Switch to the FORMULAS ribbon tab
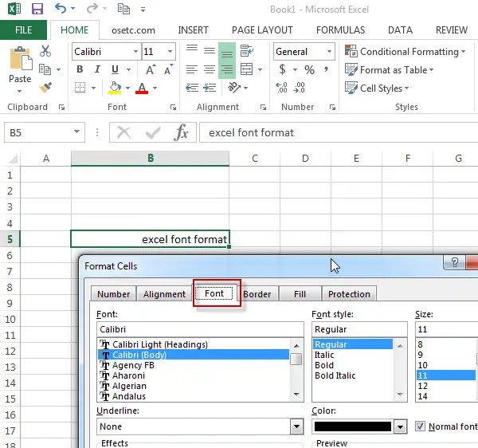The height and width of the screenshot is (448, 478). [340, 29]
